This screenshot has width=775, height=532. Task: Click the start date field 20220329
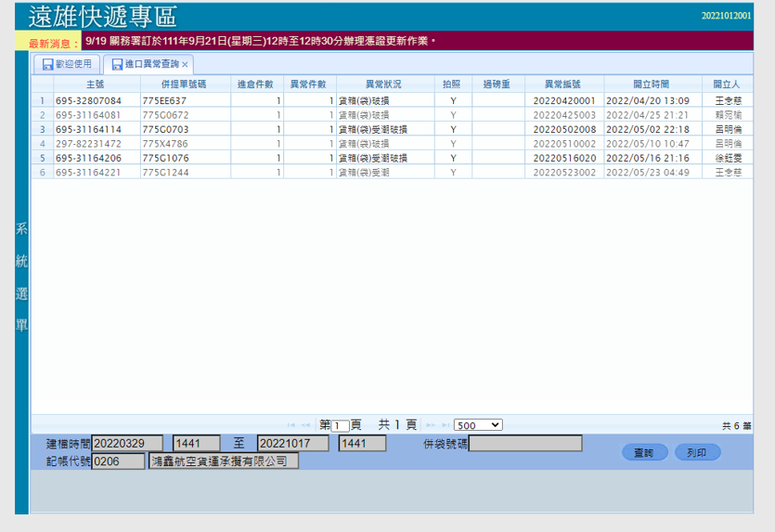pos(127,444)
